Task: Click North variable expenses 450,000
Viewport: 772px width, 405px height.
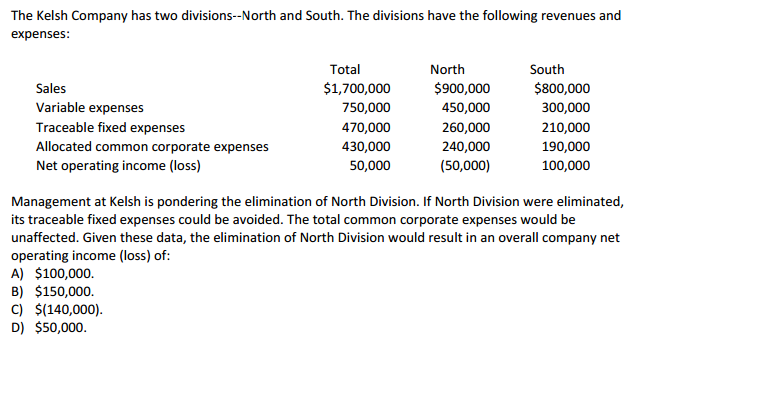Action: [x=466, y=108]
